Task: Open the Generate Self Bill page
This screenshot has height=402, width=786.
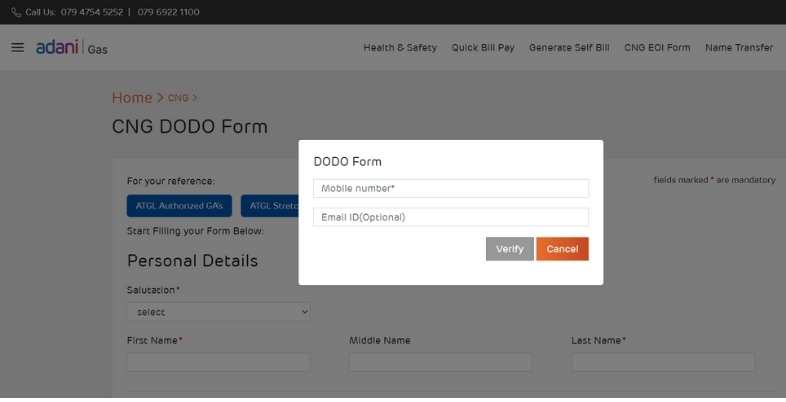Action: coord(569,48)
